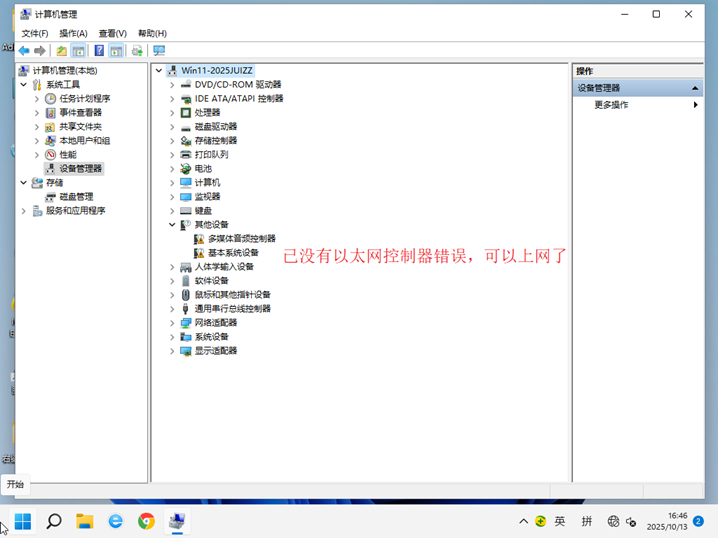Click the blue Help icon in toolbar
Viewport: 718px width, 538px height.
[x=99, y=51]
